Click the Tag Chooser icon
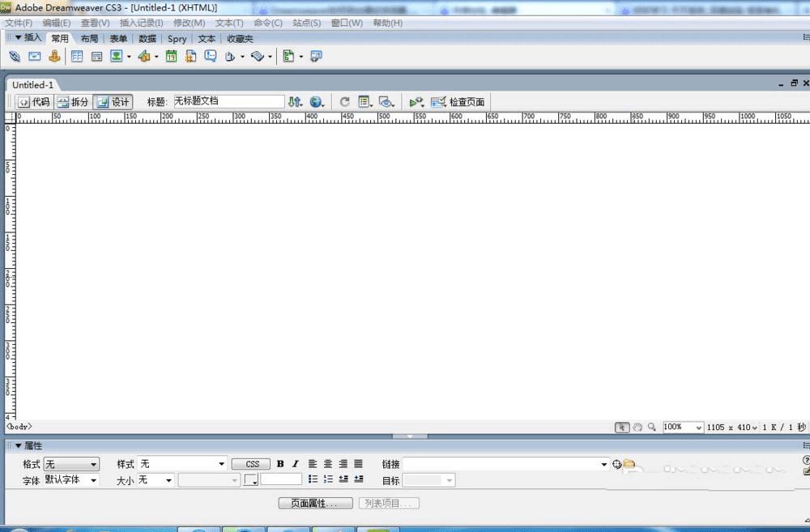 (x=316, y=57)
